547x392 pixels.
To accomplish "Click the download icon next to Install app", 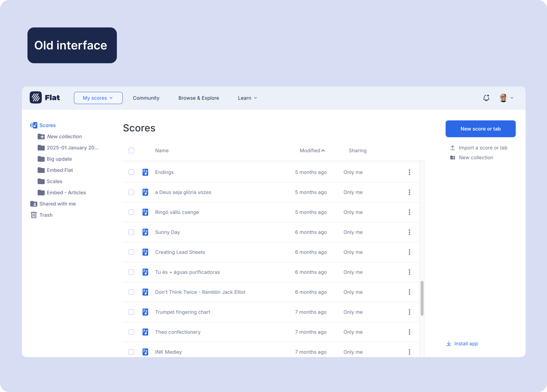I will (x=449, y=344).
